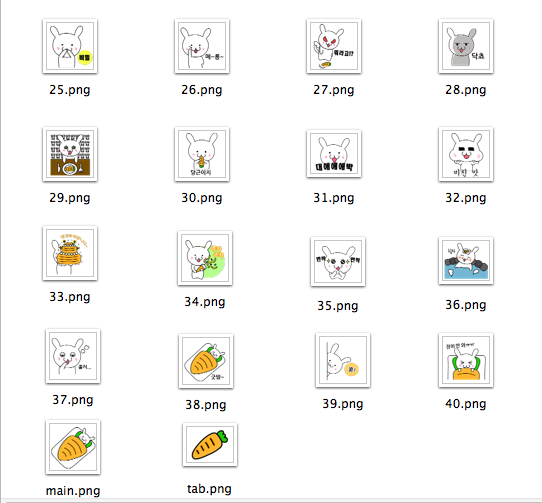
Task: Select the main.png file icon
Action: (x=73, y=447)
